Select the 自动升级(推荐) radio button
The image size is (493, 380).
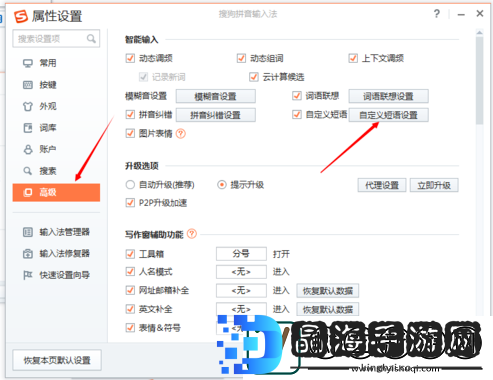[x=130, y=185]
